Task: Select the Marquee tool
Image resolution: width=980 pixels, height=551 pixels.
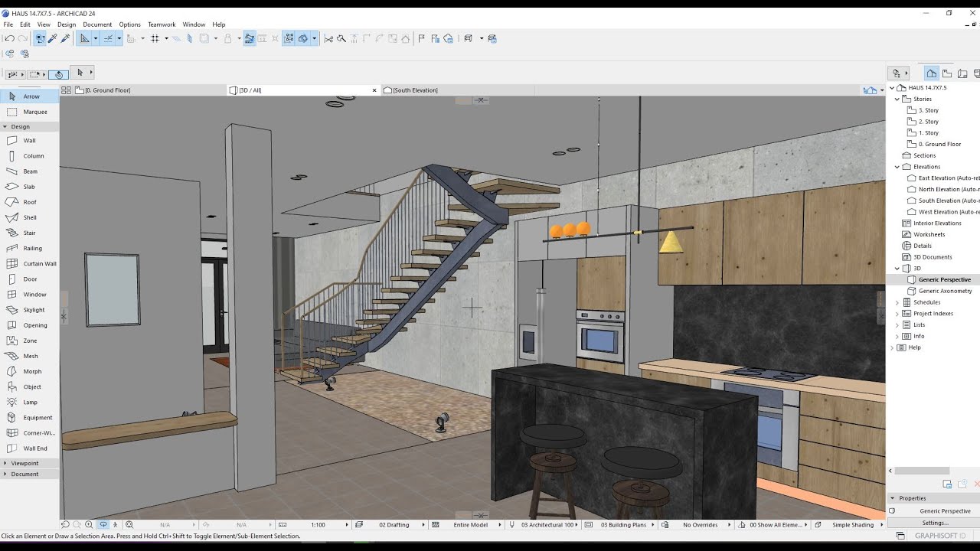Action: [30, 112]
